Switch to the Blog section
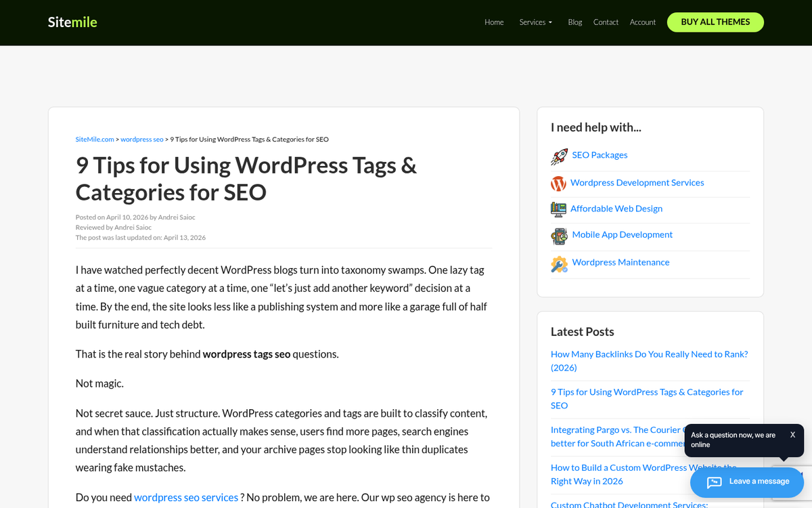The width and height of the screenshot is (812, 508). [x=574, y=22]
